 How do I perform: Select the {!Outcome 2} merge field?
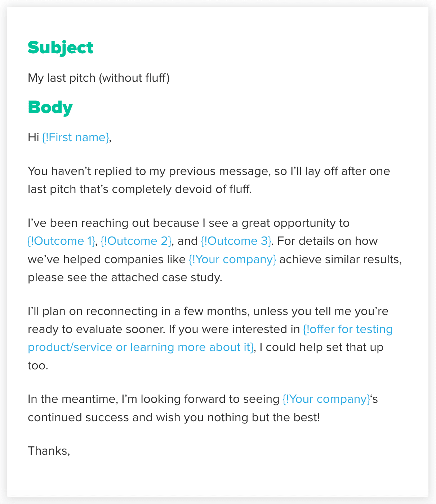pos(136,241)
